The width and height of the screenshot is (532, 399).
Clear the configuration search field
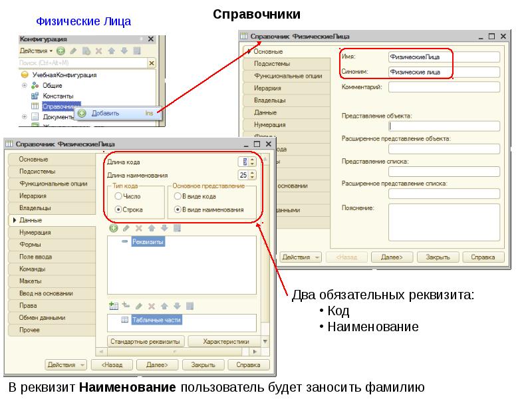click(x=151, y=63)
